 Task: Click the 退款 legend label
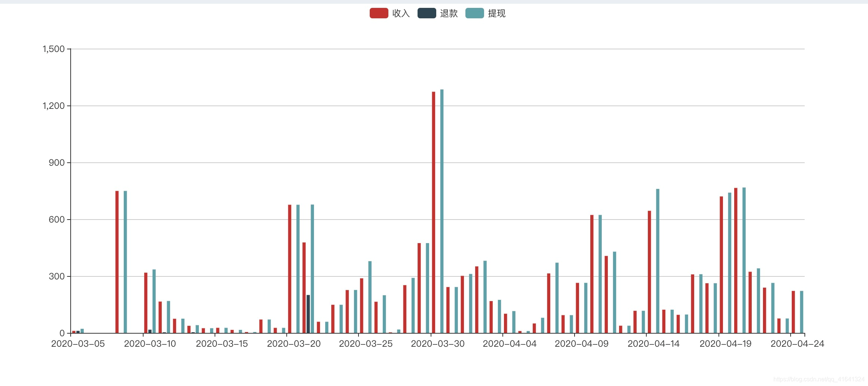[x=449, y=13]
